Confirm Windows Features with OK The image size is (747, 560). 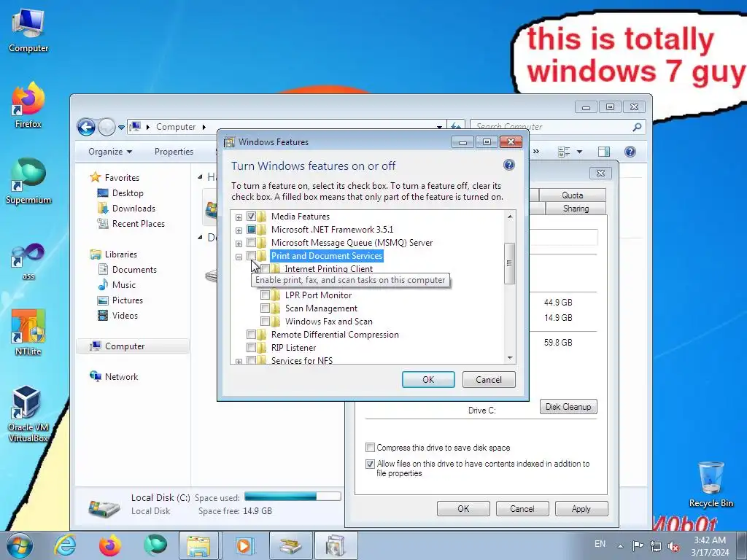click(428, 379)
